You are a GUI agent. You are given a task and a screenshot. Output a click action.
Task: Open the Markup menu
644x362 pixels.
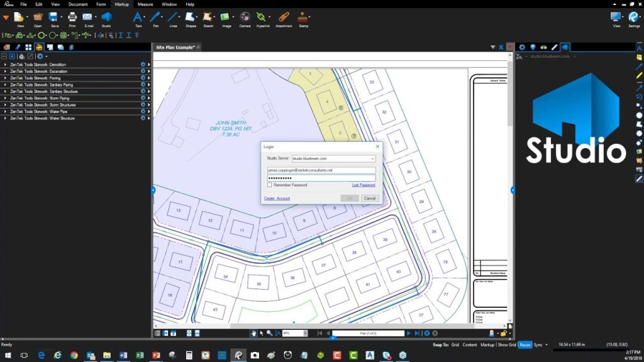pos(121,4)
